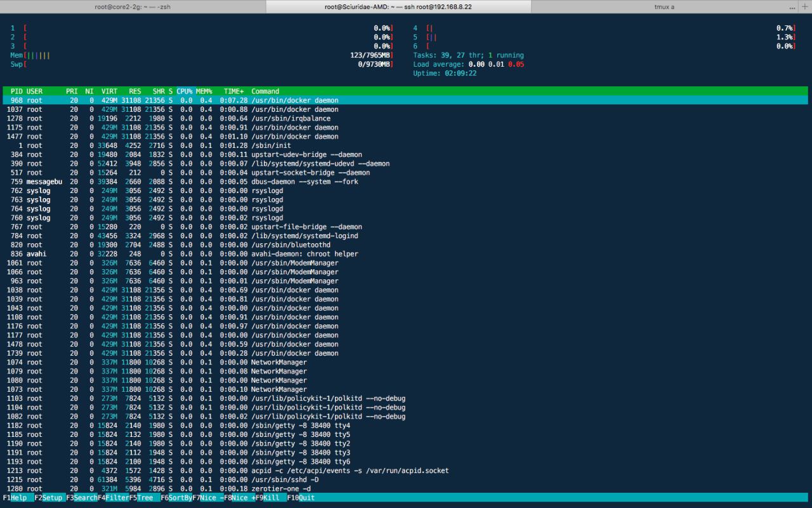Click the CPU 4 usage meter
The height and width of the screenshot is (508, 812).
[604, 29]
